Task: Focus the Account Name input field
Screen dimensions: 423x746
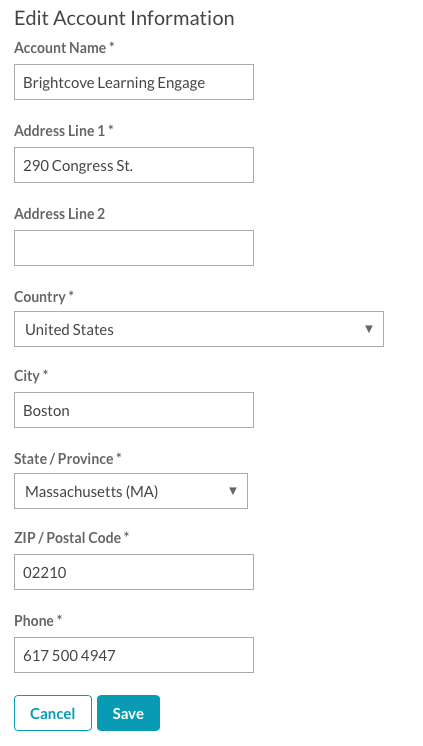Action: [x=134, y=82]
